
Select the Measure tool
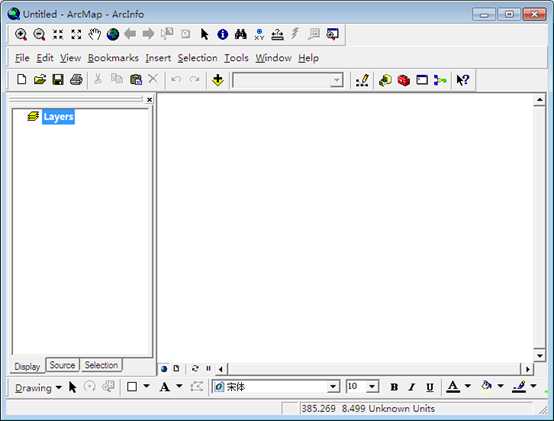pyautogui.click(x=277, y=34)
